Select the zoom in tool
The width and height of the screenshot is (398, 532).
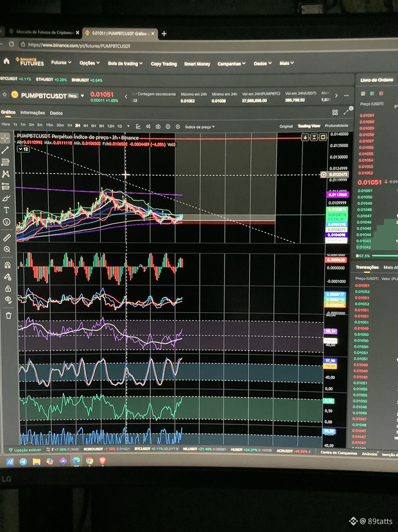coord(7,249)
